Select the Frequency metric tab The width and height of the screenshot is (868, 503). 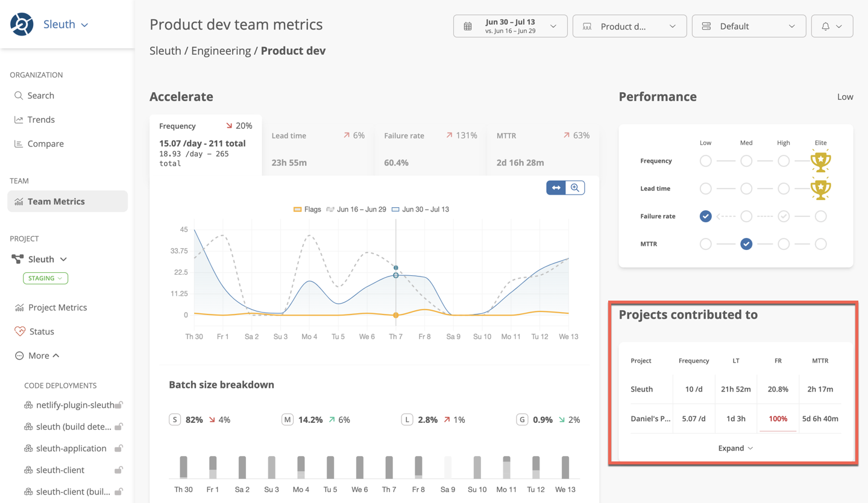click(206, 145)
